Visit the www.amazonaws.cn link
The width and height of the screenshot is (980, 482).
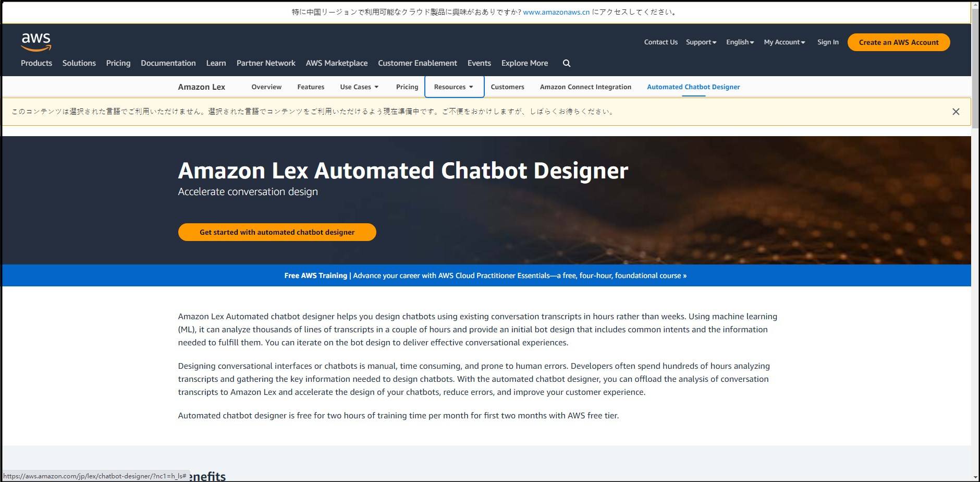click(x=556, y=12)
